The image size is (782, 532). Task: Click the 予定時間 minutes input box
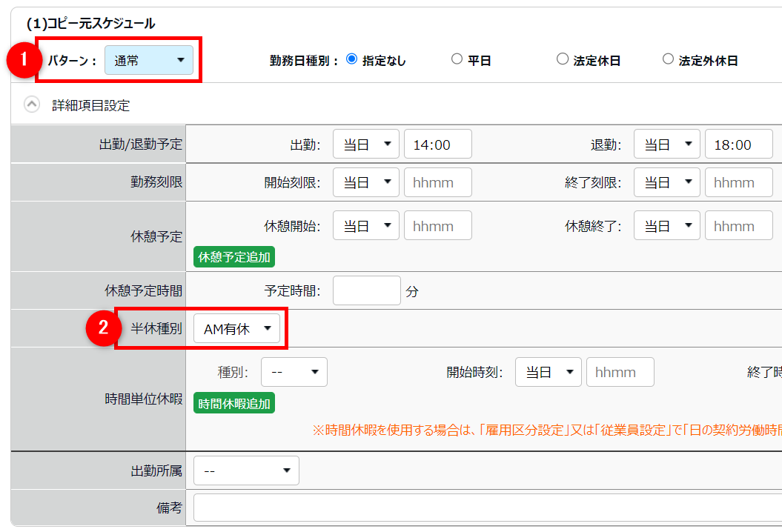pos(366,290)
